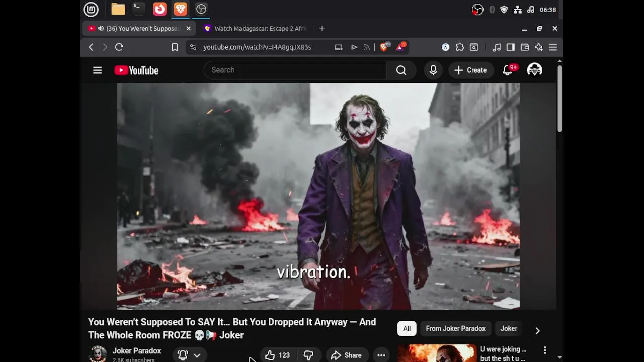Open YouTube notifications bell
The image size is (644, 362).
[508, 70]
